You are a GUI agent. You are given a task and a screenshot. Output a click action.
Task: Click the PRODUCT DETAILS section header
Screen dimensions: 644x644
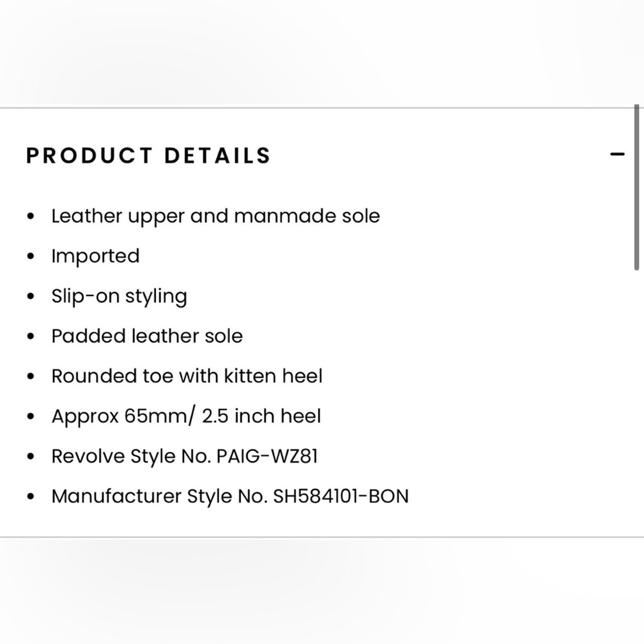point(149,156)
